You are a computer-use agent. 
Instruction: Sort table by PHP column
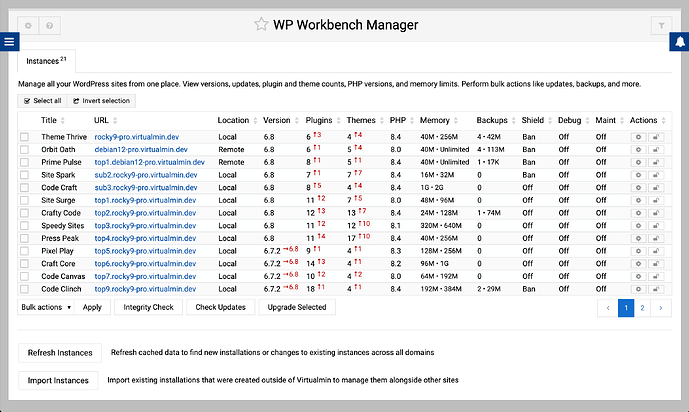pos(402,120)
